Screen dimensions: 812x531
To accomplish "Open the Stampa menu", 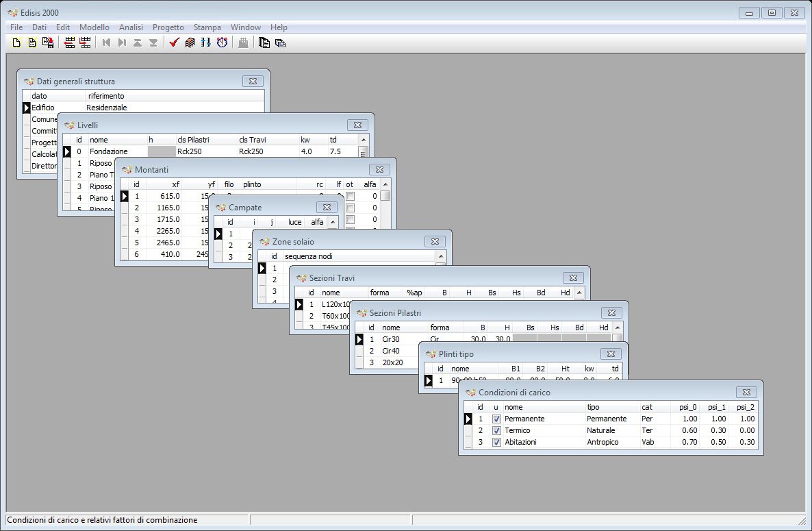I will tap(207, 27).
